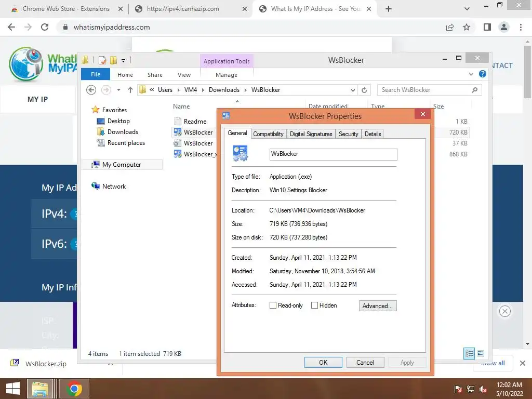Click the New folder quick access icon
Image resolution: width=532 pixels, height=399 pixels.
click(113, 60)
